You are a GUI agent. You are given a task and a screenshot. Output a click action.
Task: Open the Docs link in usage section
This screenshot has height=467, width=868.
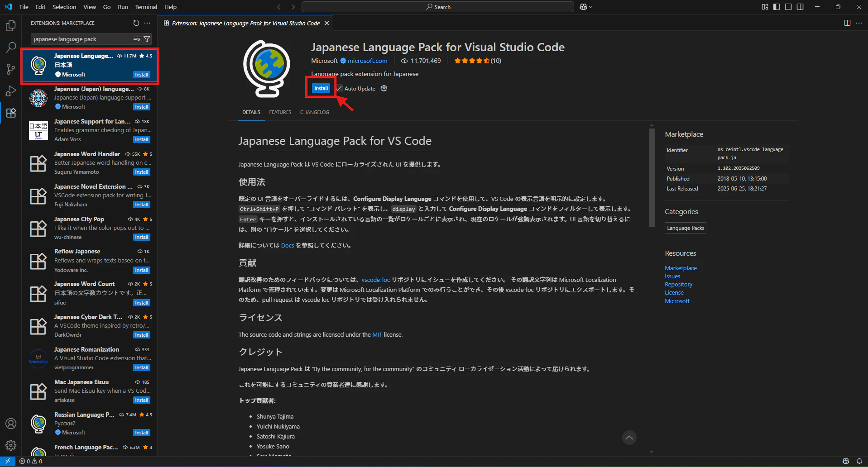pyautogui.click(x=288, y=245)
